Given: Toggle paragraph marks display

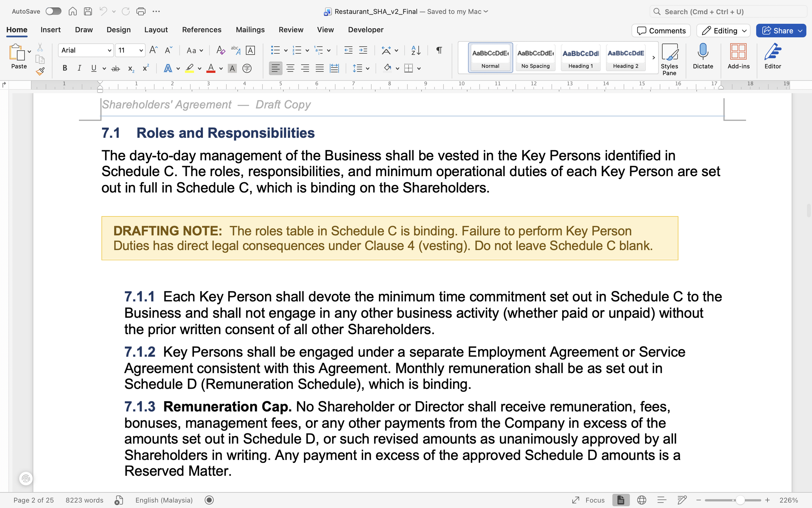Looking at the screenshot, I should click(439, 50).
